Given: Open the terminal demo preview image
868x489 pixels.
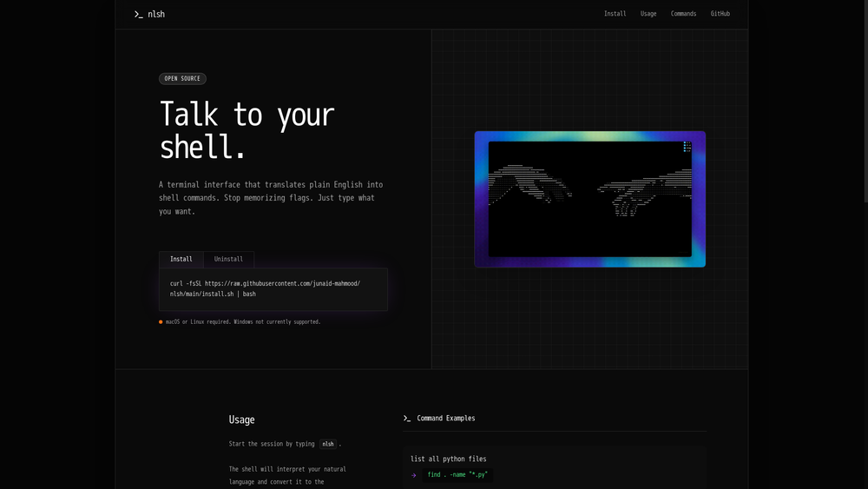Looking at the screenshot, I should (589, 200).
